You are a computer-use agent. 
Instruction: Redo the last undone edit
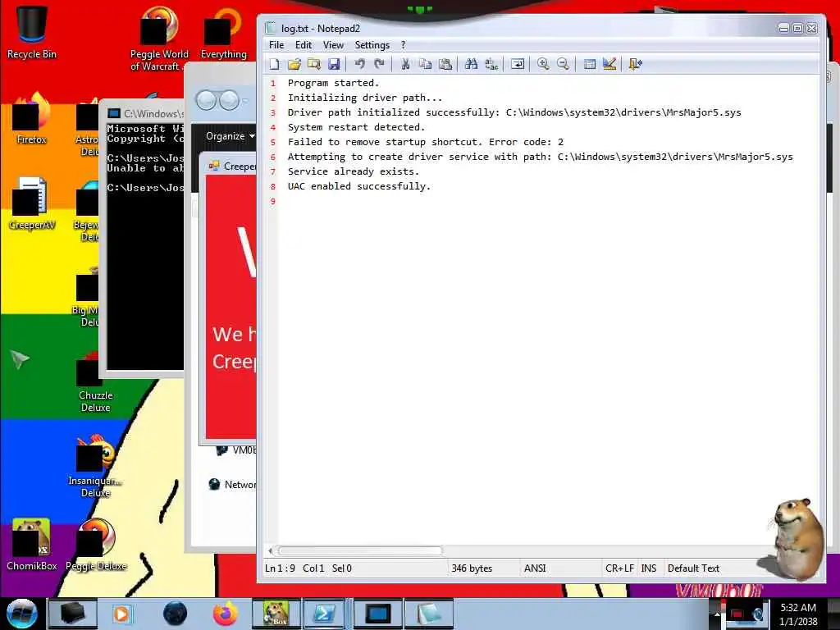[x=379, y=64]
